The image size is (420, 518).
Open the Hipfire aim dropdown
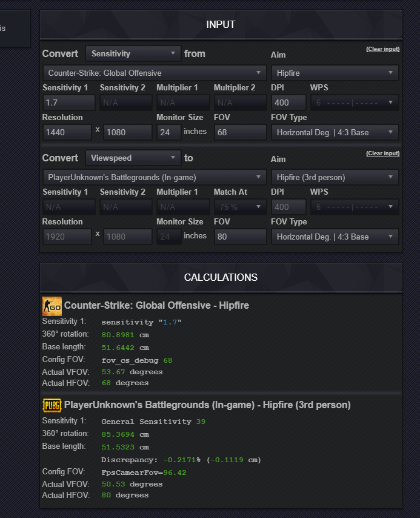tap(335, 73)
